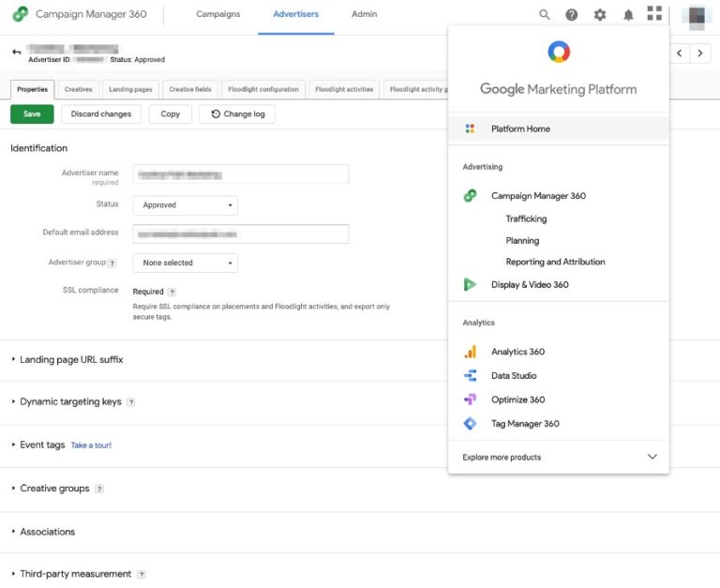Image resolution: width=720 pixels, height=588 pixels.
Task: Switch to the Admin top menu
Action: tap(365, 14)
